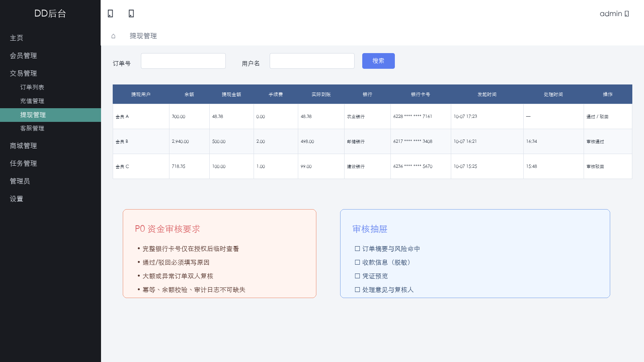The width and height of the screenshot is (644, 362).
Task: Click the 邮储银行 cell
Action: coord(367,142)
